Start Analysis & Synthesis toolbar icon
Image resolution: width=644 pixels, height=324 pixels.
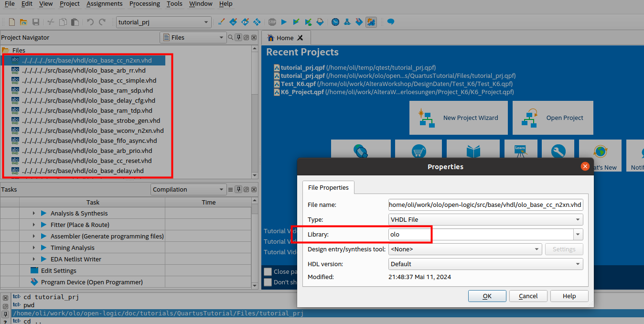pos(296,22)
